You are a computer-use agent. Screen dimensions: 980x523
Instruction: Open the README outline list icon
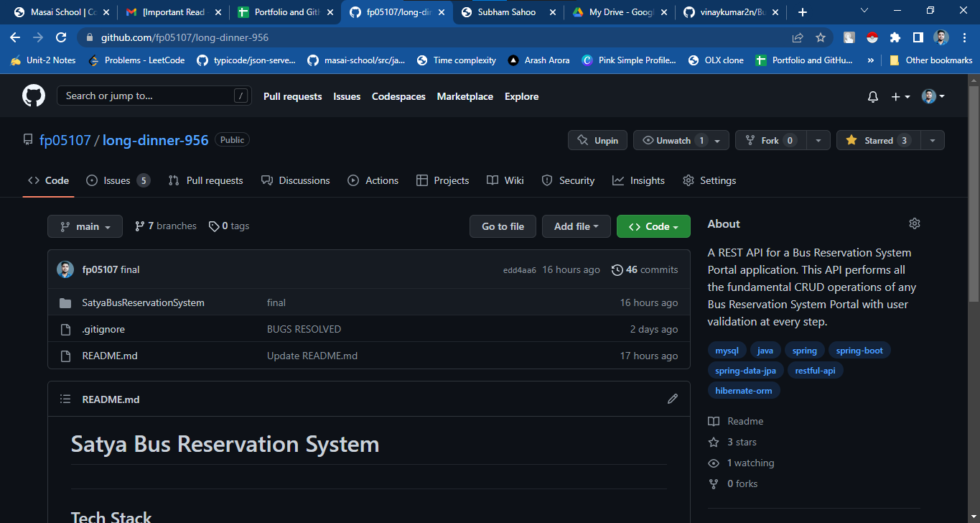point(65,399)
